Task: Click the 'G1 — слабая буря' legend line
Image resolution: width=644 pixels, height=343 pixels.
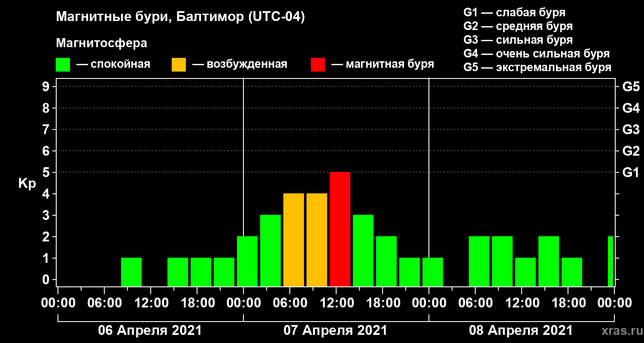Action: pos(514,12)
